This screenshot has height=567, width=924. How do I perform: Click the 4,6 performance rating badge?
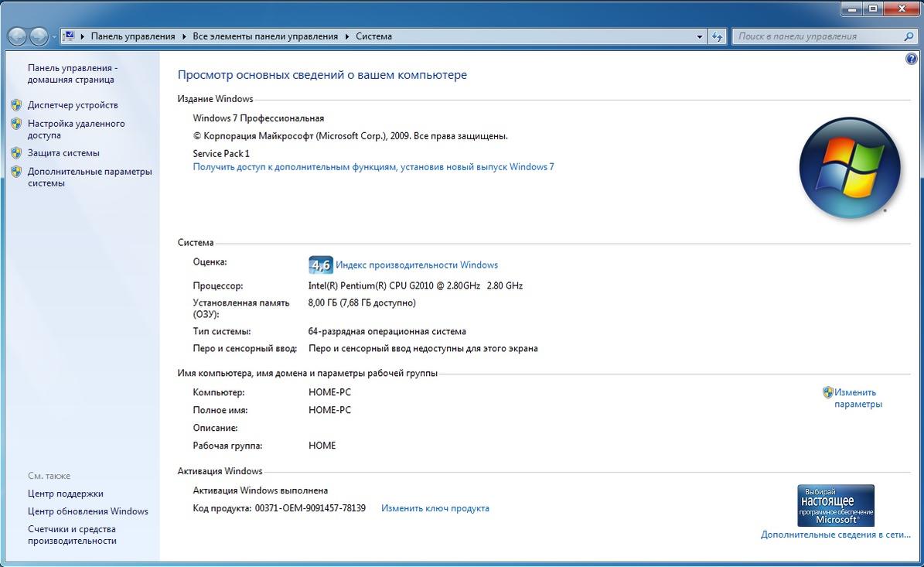[321, 265]
